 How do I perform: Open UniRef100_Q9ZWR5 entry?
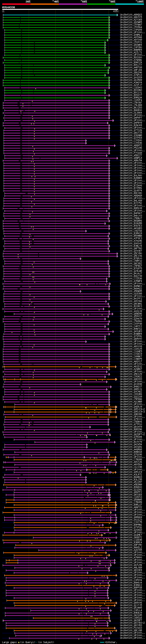coord(131,22)
